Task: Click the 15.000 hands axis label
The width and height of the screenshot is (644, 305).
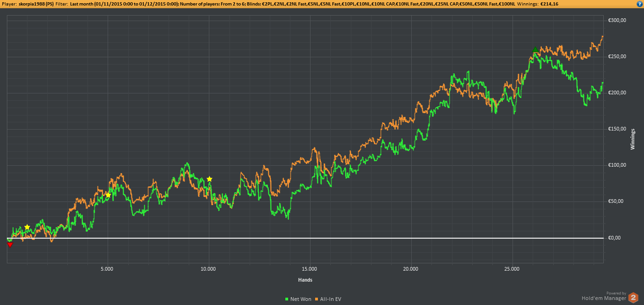Action: coord(310,269)
